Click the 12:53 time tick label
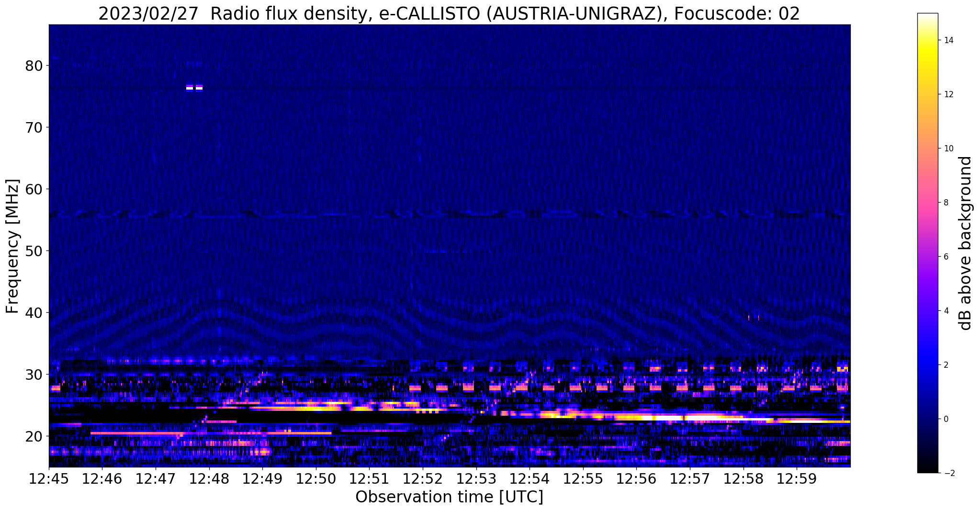 point(476,478)
